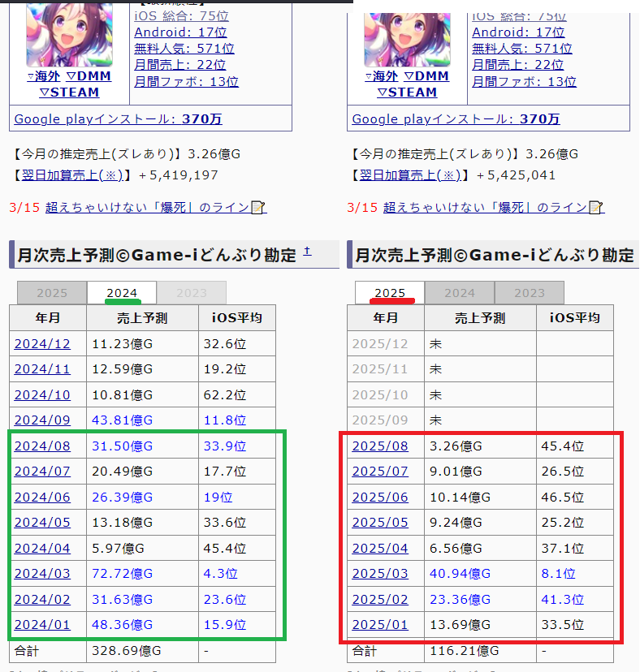Click right 月間売上: 22位 link
Viewport: 640px width, 672px height.
(x=518, y=65)
